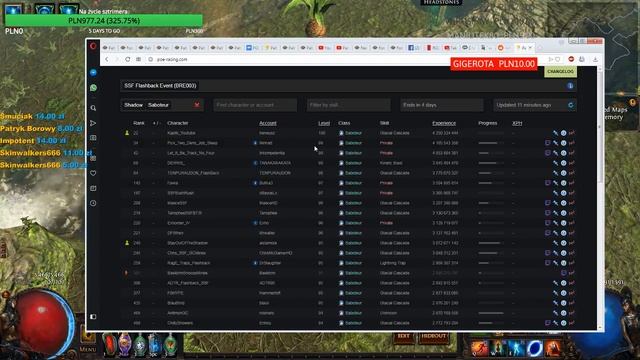
Task: Sort ladder by Experience column
Action: pos(444,123)
